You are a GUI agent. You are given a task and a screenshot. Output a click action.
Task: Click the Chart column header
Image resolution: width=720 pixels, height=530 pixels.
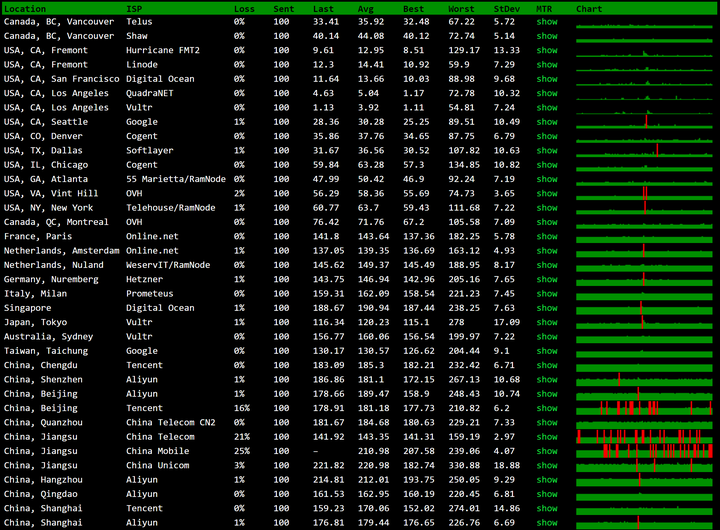[x=589, y=9]
